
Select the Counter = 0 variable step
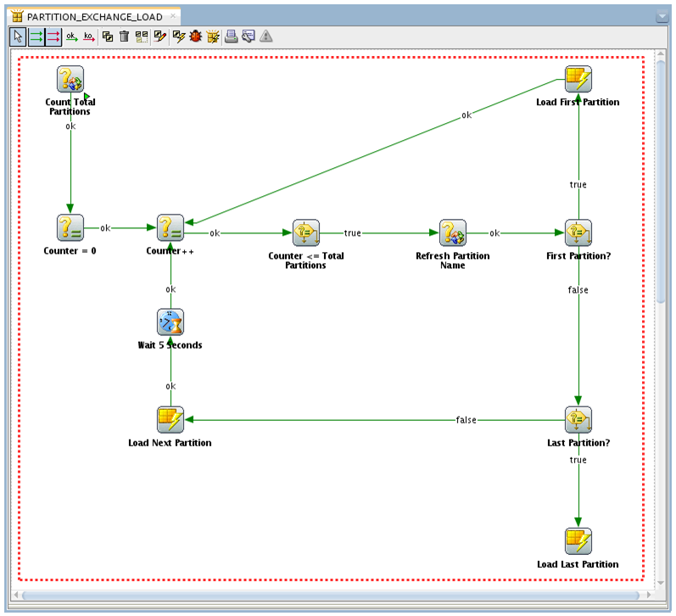[70, 228]
